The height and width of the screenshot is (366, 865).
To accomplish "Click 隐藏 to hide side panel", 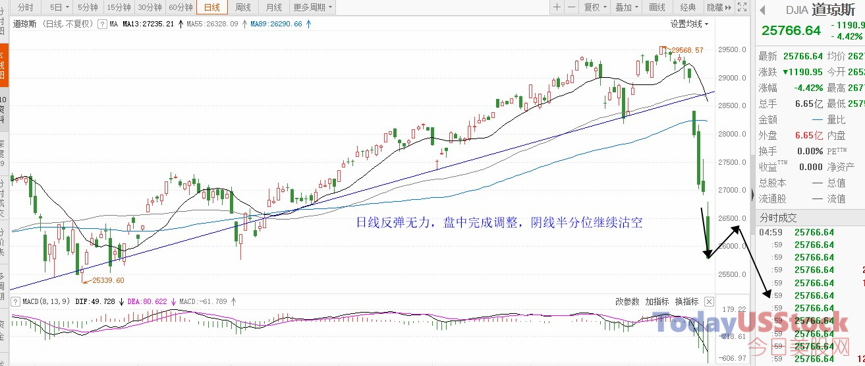I will (x=719, y=7).
